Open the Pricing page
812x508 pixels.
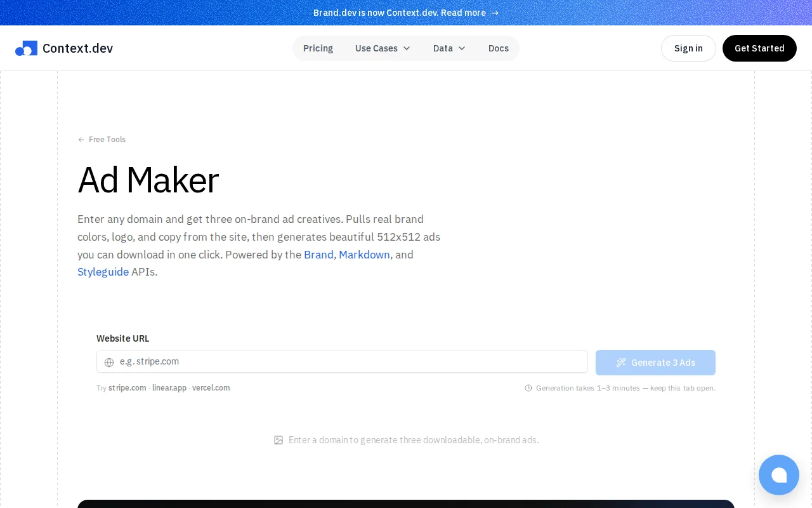(x=318, y=48)
